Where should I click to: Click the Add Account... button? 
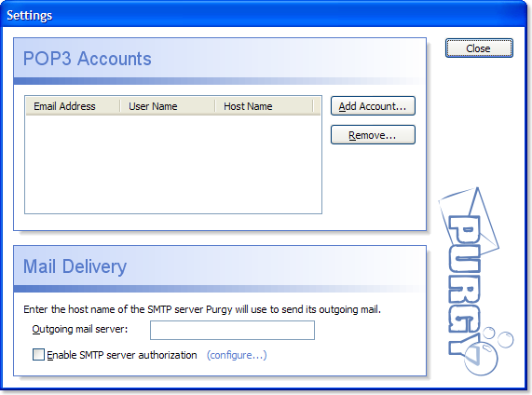(x=373, y=106)
